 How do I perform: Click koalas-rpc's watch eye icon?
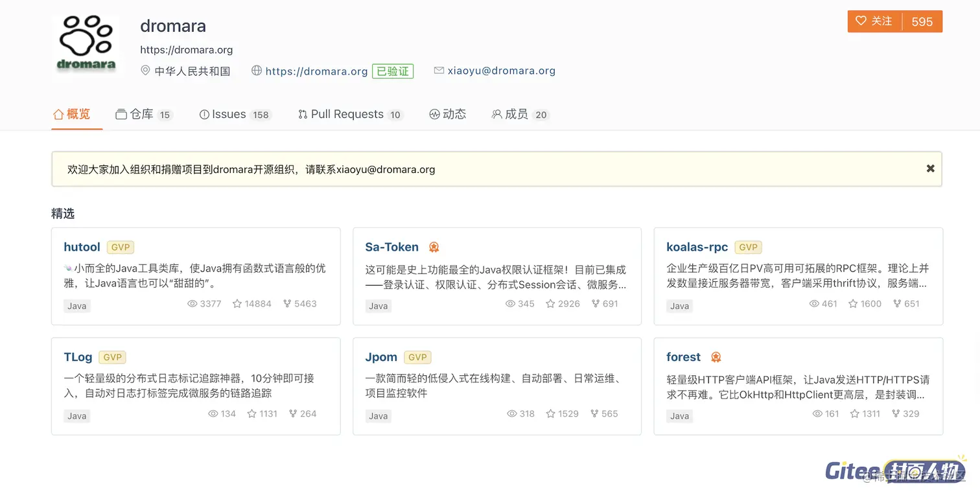[815, 303]
